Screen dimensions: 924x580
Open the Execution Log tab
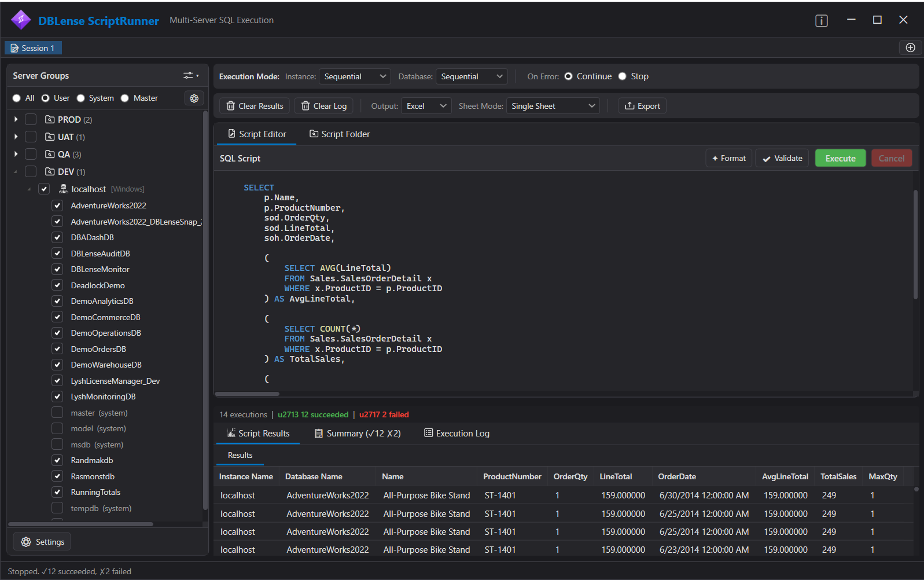(x=457, y=433)
